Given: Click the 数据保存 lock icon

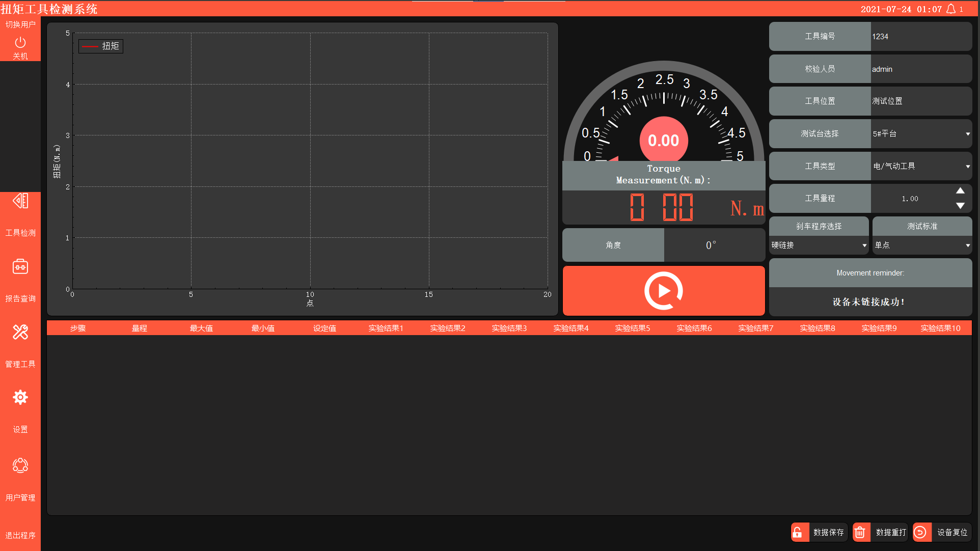Looking at the screenshot, I should (x=798, y=532).
